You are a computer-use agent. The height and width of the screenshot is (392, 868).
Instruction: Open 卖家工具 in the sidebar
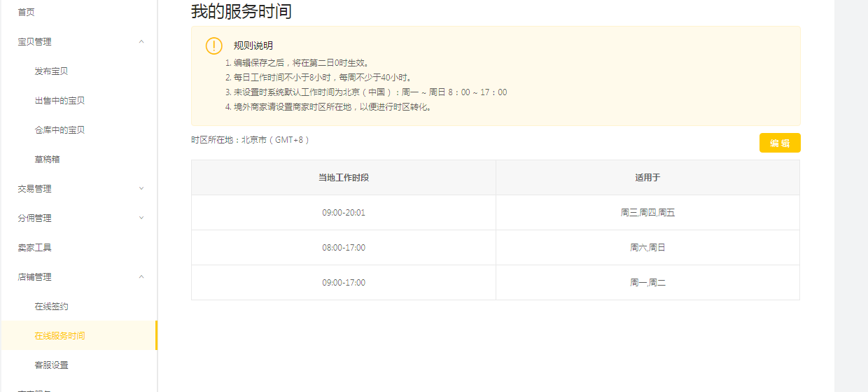point(34,248)
